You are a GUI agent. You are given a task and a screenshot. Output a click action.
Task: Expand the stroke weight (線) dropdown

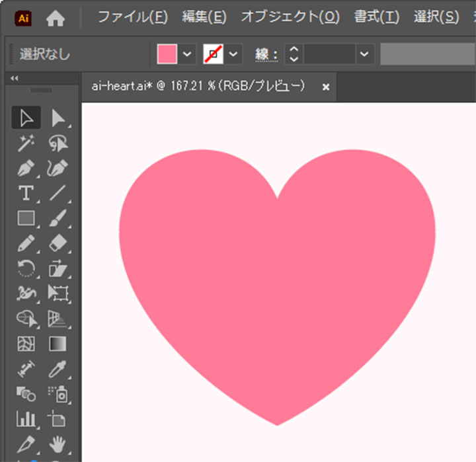point(364,54)
